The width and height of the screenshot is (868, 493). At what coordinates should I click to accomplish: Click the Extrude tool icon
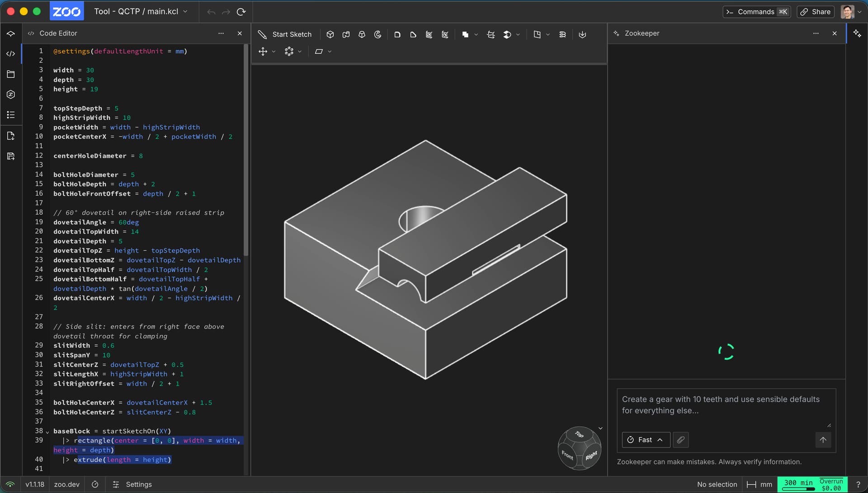tap(330, 34)
